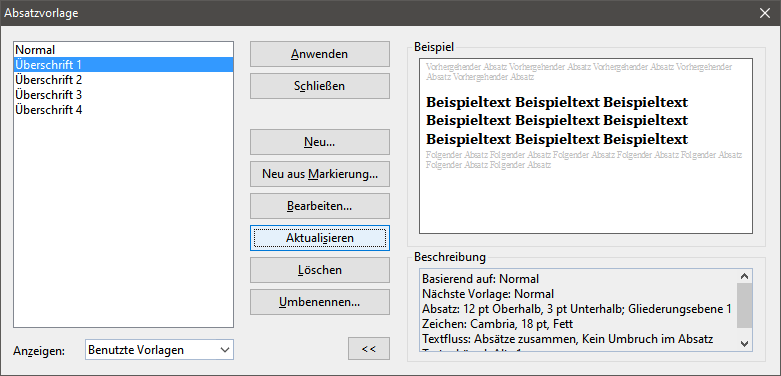Screen dimensions: 781x376
Task: Close the Absatzvorlage dialog window
Action: (x=765, y=13)
